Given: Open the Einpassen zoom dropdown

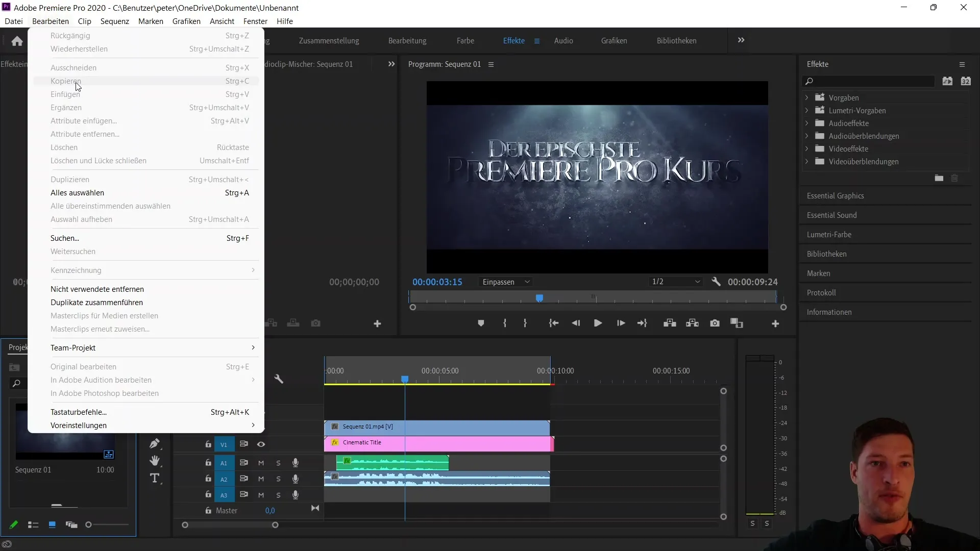Looking at the screenshot, I should tap(505, 282).
